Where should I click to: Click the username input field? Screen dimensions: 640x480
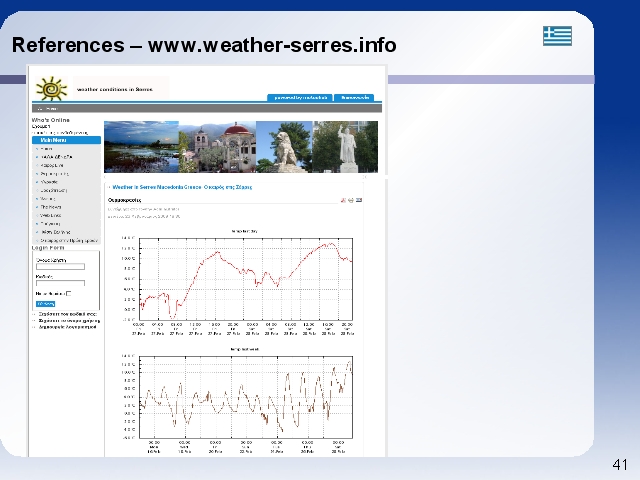click(x=60, y=267)
